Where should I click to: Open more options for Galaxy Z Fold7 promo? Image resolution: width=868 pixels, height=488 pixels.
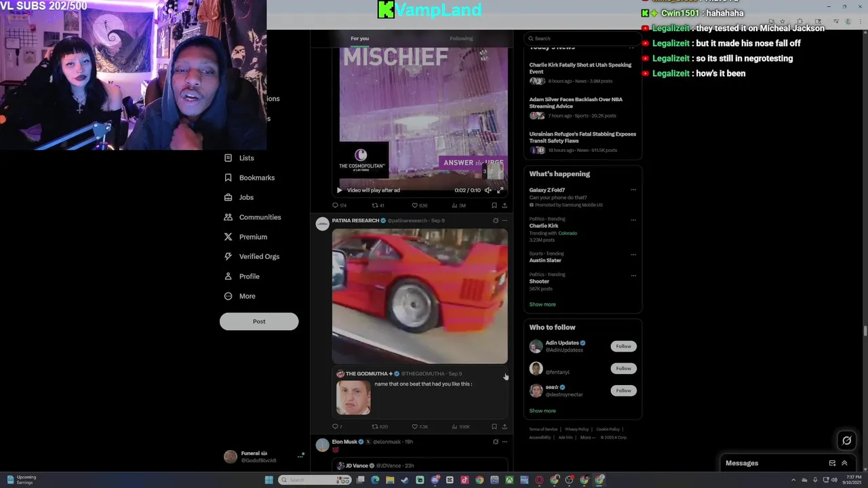(x=633, y=190)
